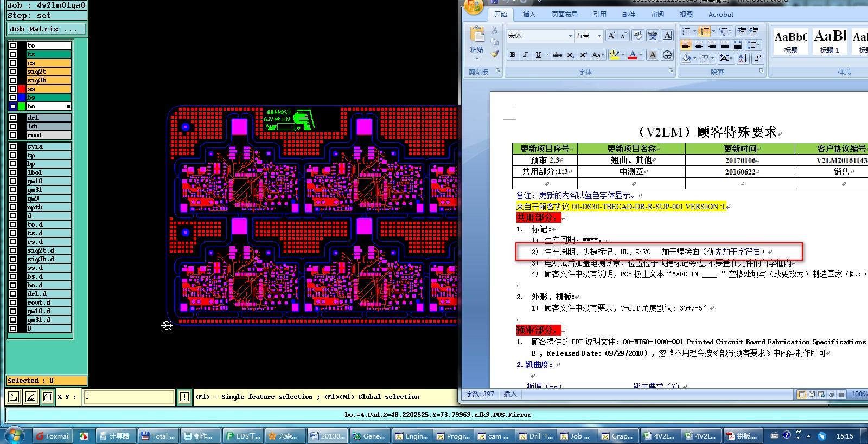Viewport: 868px width, 444px height.
Task: Decrease paragraph indent
Action: coord(742,31)
